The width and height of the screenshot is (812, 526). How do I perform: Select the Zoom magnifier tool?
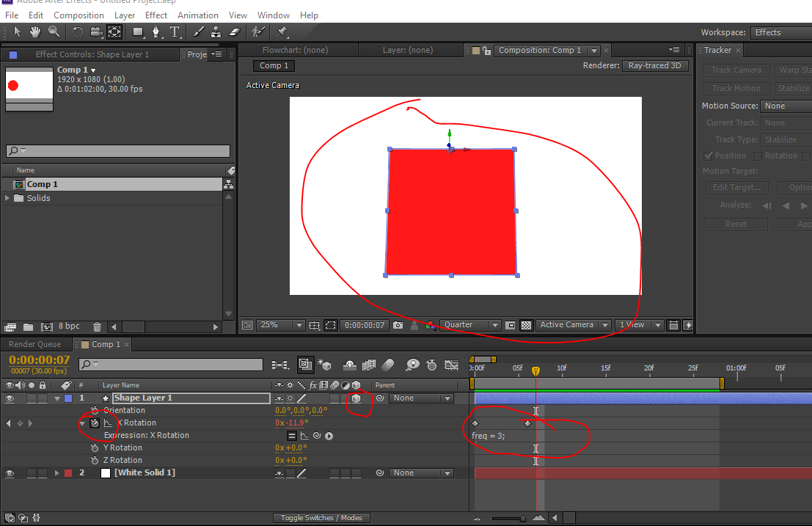(54, 32)
